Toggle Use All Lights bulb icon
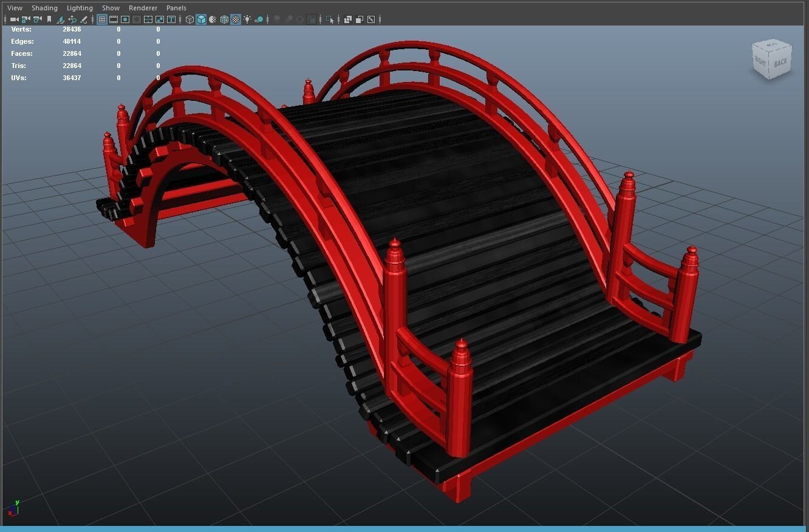 point(247,19)
